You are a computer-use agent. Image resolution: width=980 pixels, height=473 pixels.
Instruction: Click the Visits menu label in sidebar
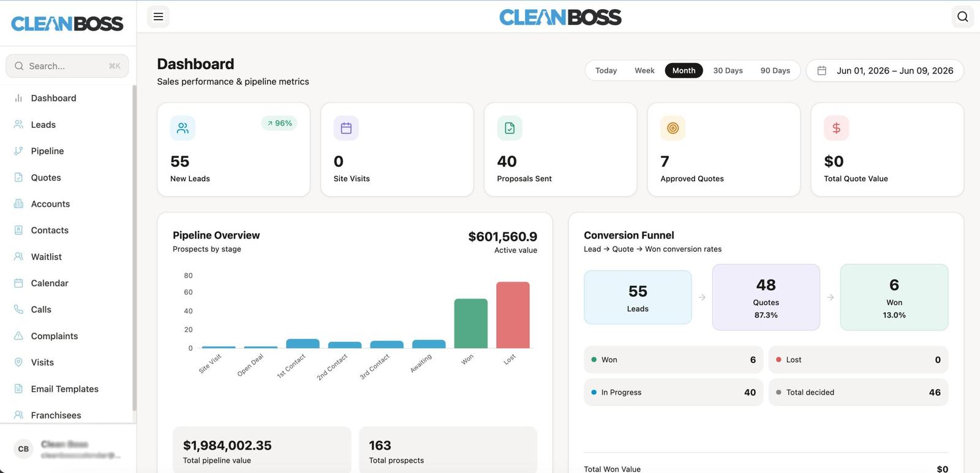pyautogui.click(x=42, y=362)
